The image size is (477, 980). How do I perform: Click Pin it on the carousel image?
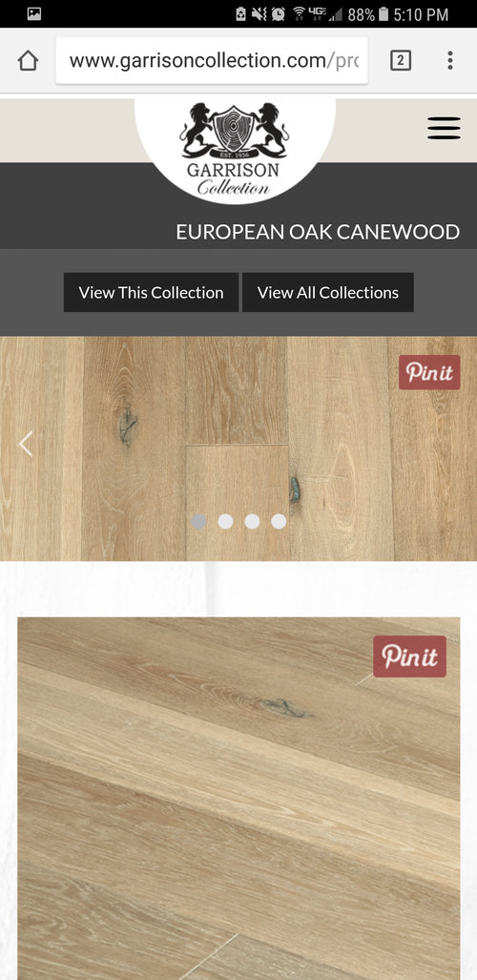[429, 372]
